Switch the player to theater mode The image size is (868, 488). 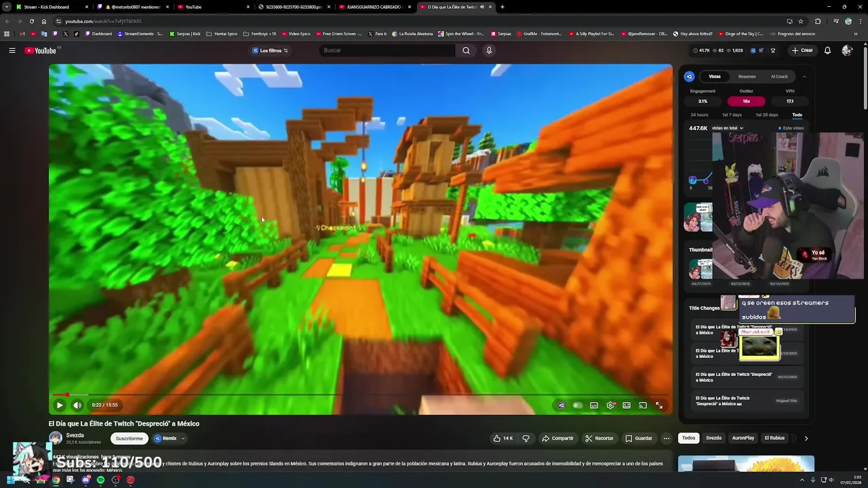[627, 405]
